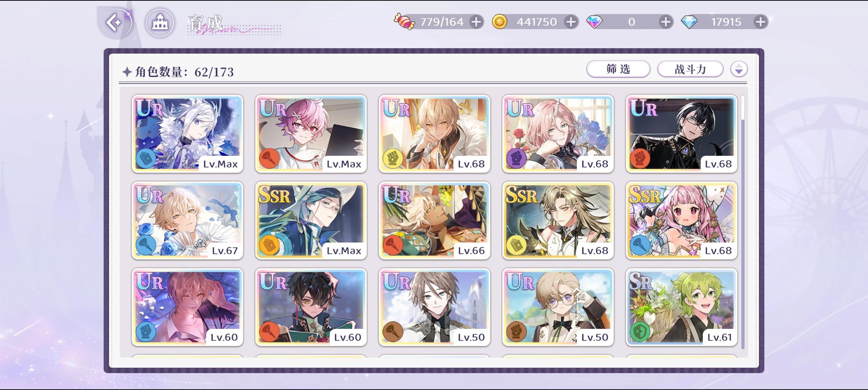The height and width of the screenshot is (390, 868).
Task: Select green-haired SR card Lv.61
Action: [682, 307]
